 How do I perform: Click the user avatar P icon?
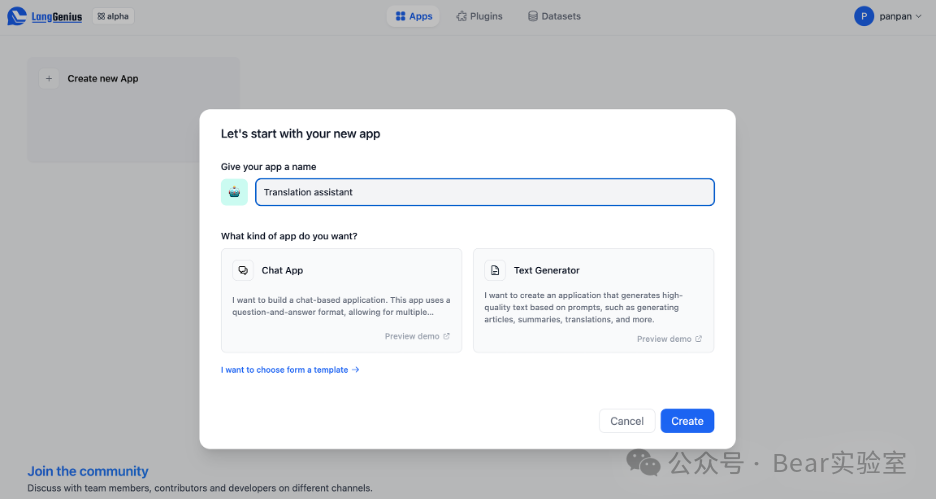(x=864, y=16)
